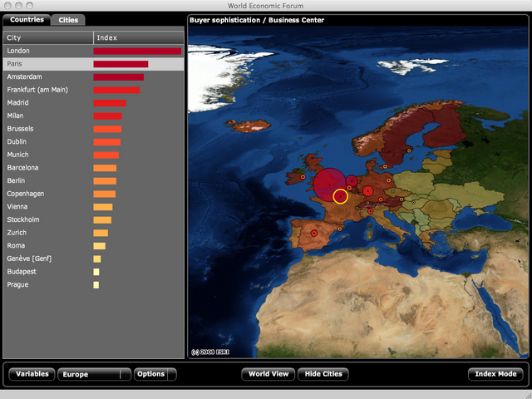
Task: Select the Barcelona row
Action: click(x=94, y=168)
